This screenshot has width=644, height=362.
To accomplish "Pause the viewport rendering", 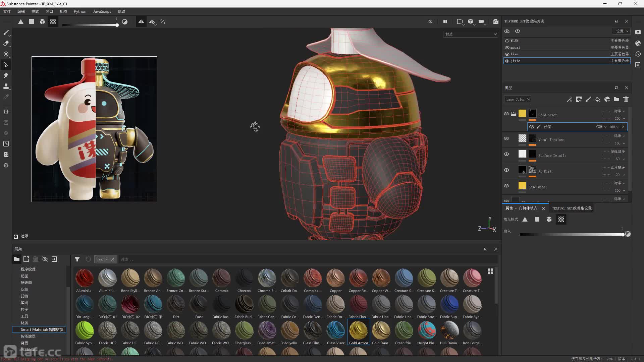I will pyautogui.click(x=445, y=21).
